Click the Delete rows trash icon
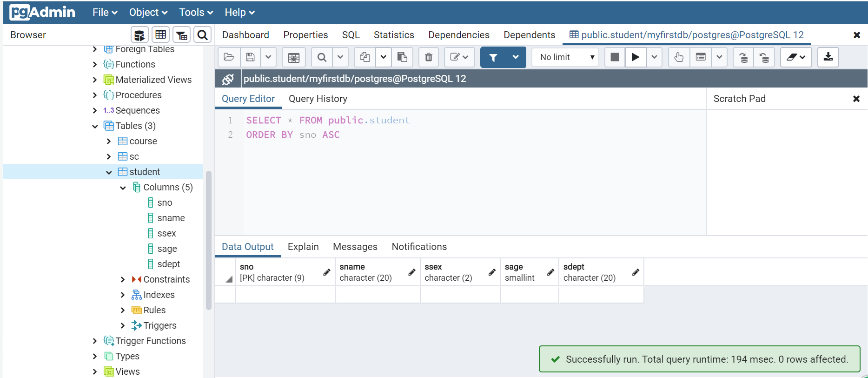868x378 pixels. click(429, 57)
